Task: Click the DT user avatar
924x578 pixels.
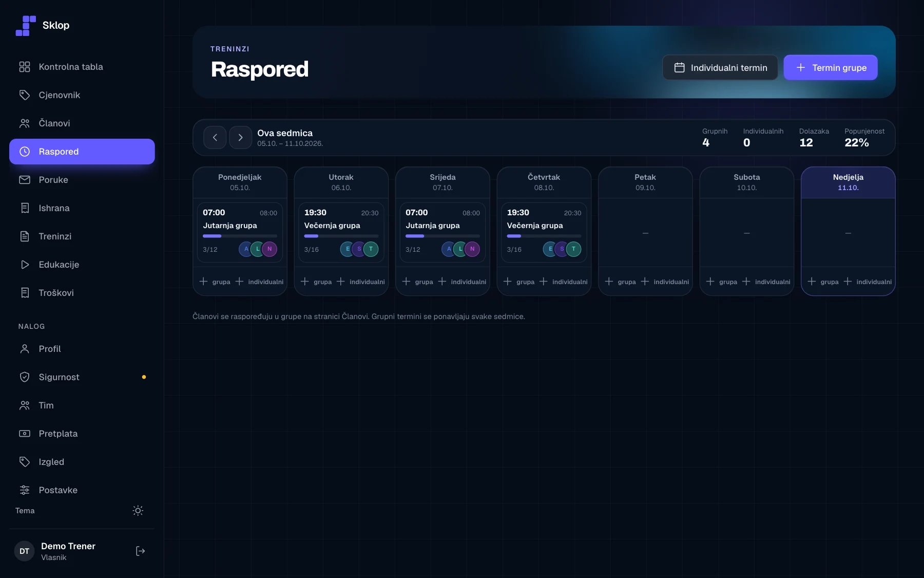Action: coord(24,551)
